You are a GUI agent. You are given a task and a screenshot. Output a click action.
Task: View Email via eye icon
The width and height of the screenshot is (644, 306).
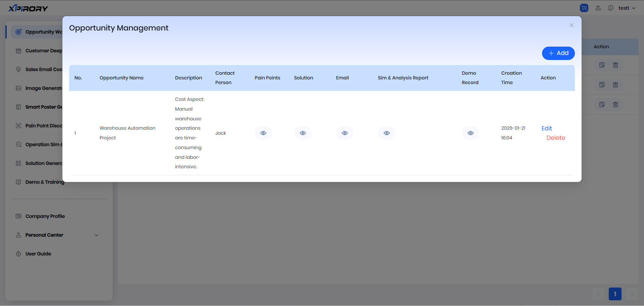click(345, 133)
